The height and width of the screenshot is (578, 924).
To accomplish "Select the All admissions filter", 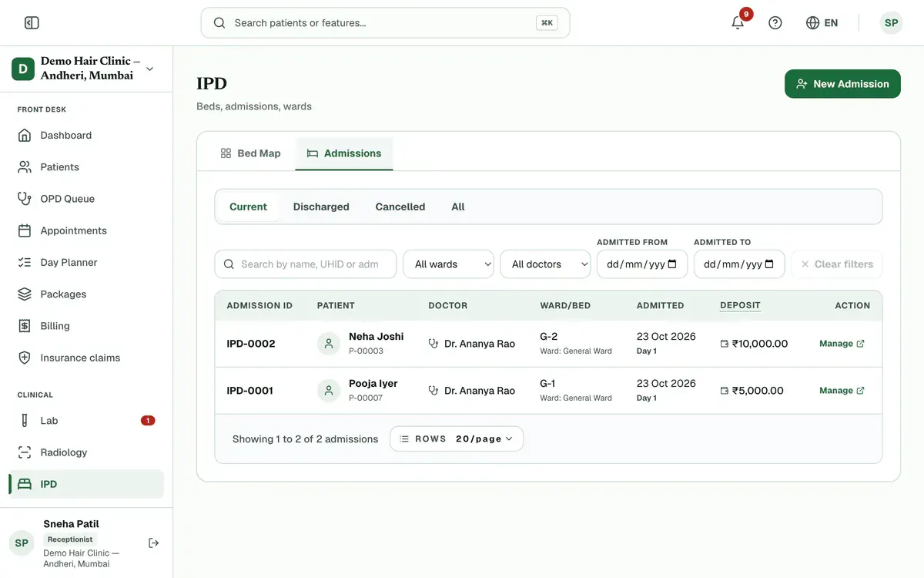I will (x=458, y=207).
